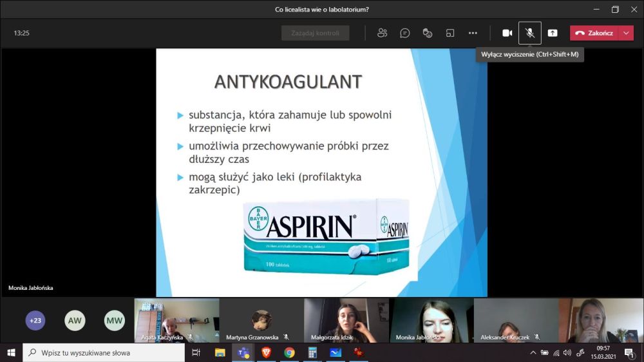Open the participants panel icon
644x362 pixels.
[382, 33]
